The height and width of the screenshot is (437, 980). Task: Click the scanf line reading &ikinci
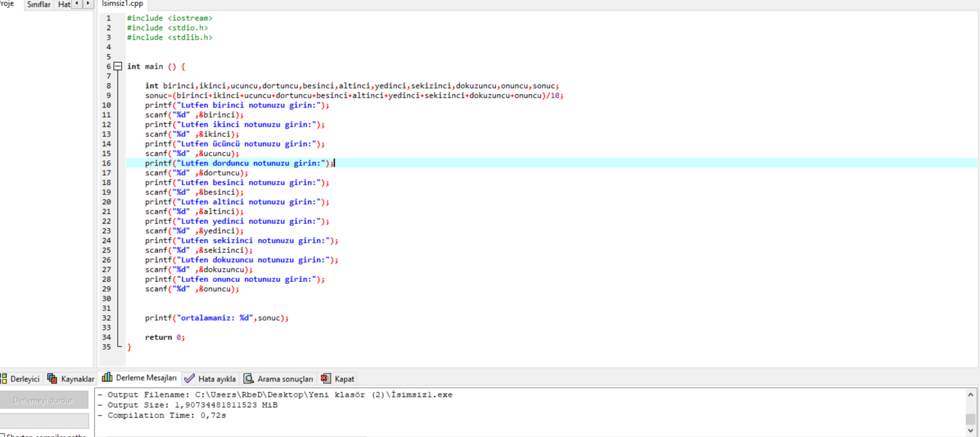click(x=192, y=134)
